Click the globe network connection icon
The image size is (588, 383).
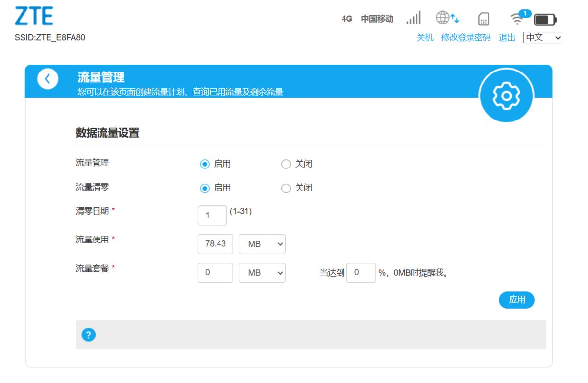(x=447, y=19)
